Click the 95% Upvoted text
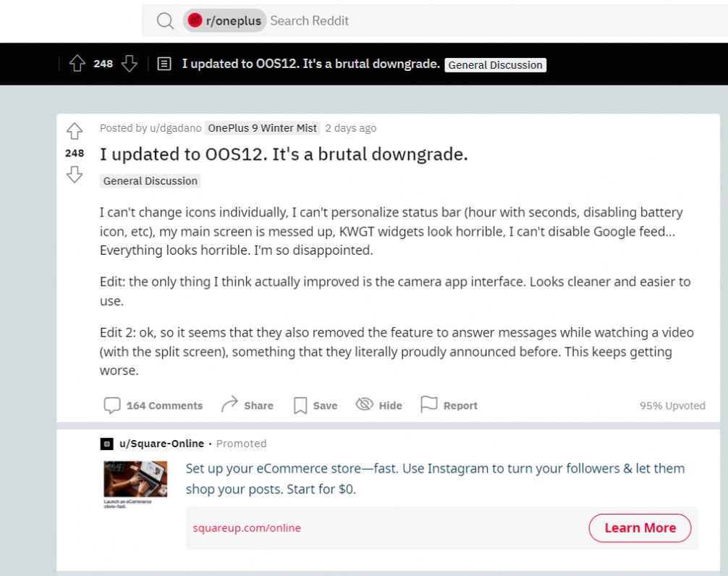 (672, 406)
